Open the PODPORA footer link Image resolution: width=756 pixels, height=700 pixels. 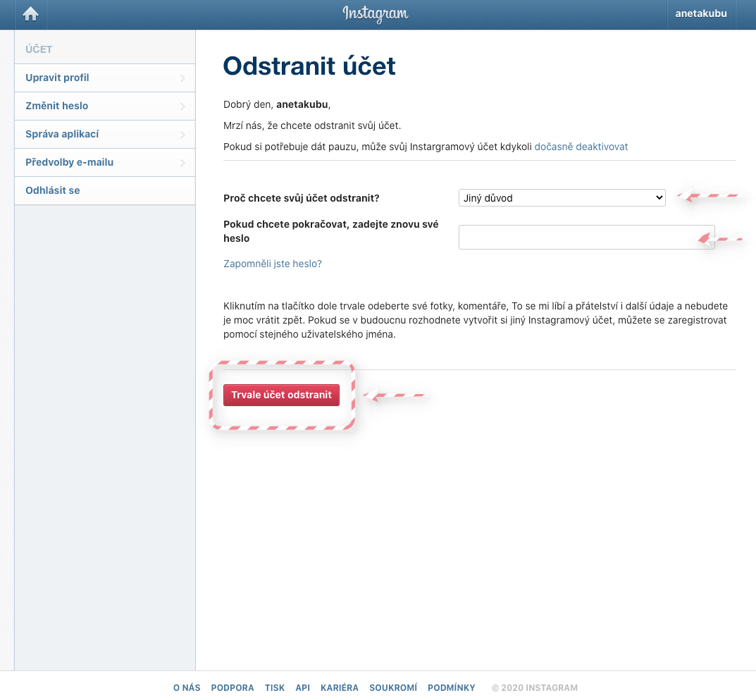coord(233,688)
